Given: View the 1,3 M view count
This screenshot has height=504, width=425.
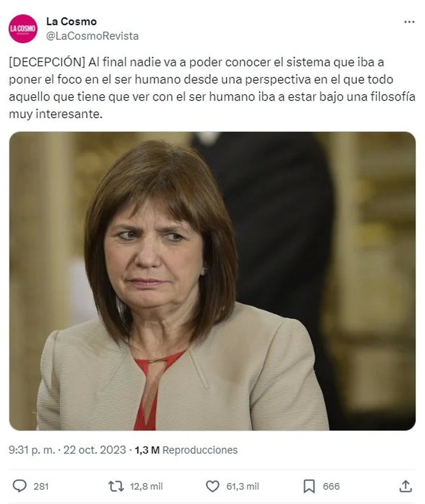Looking at the screenshot, I should click(147, 450).
